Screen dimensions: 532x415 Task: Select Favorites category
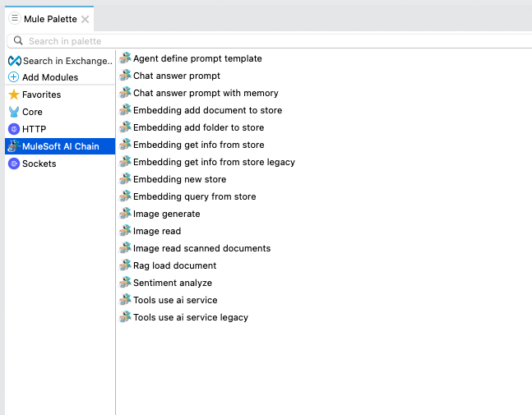[x=41, y=95]
